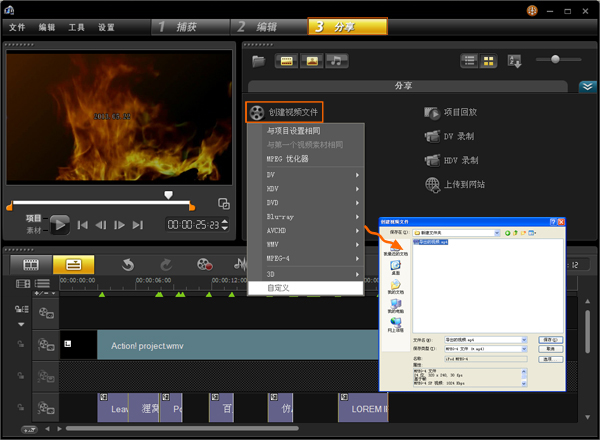Play the project preview

pos(60,225)
